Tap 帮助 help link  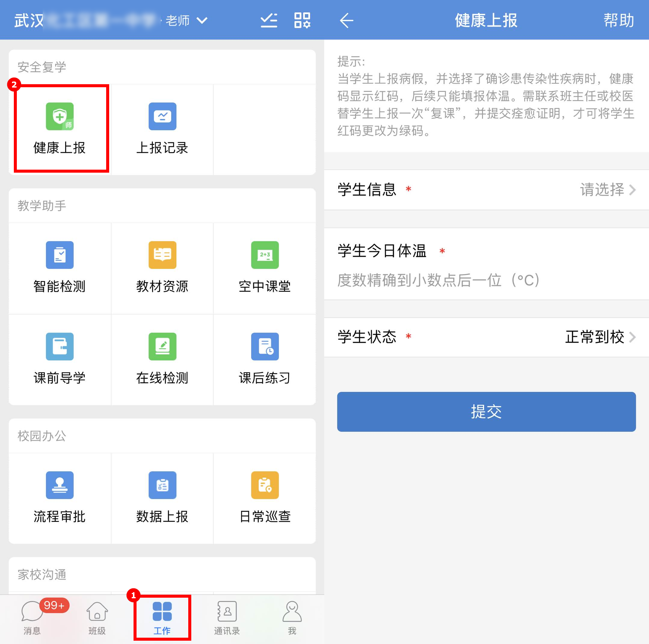618,20
